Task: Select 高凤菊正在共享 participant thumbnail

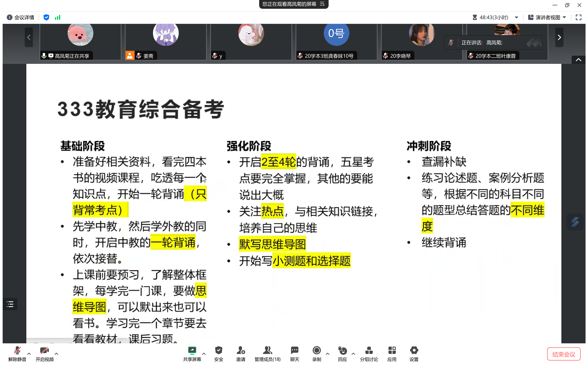Action: [80, 42]
